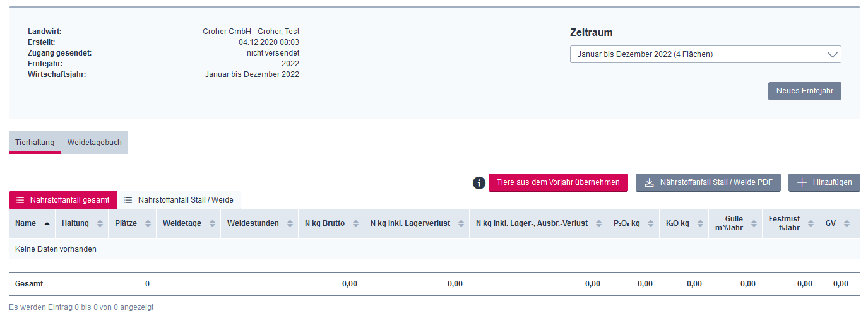Click sort icon for N kg Brutto
This screenshot has width=868, height=318.
(x=356, y=223)
